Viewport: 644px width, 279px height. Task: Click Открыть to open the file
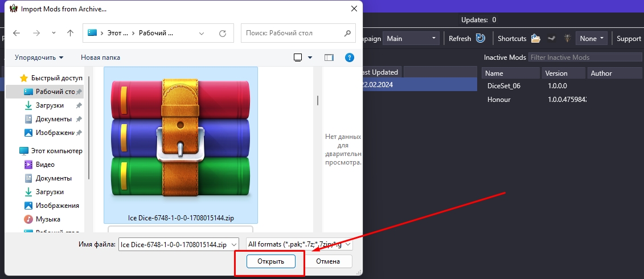tap(270, 261)
